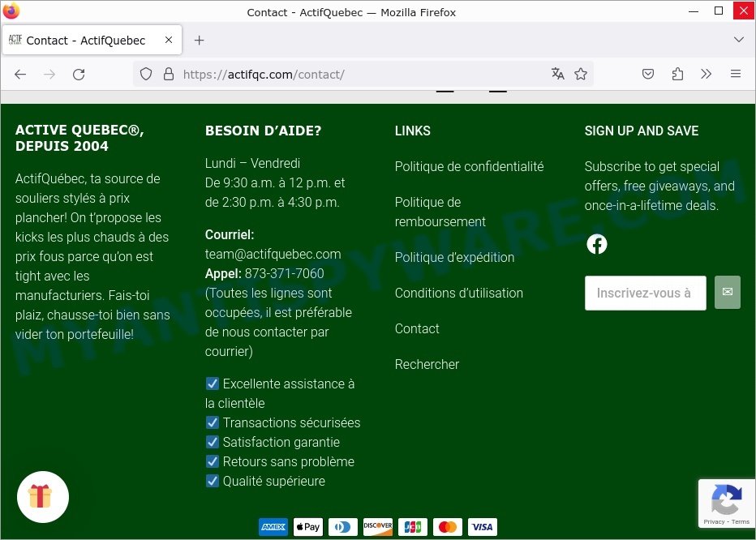Click the BESOIN D'AIDE? heading
This screenshot has width=756, height=540.
tap(264, 131)
